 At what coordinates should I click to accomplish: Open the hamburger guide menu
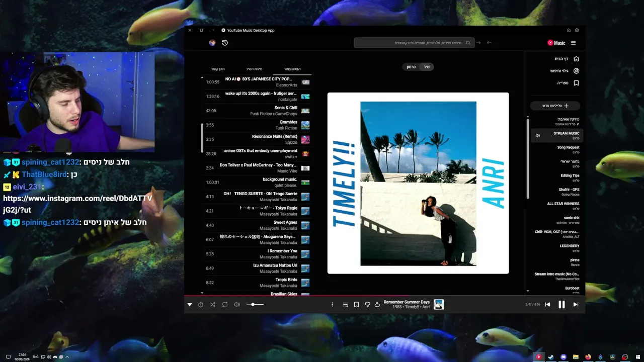573,43
